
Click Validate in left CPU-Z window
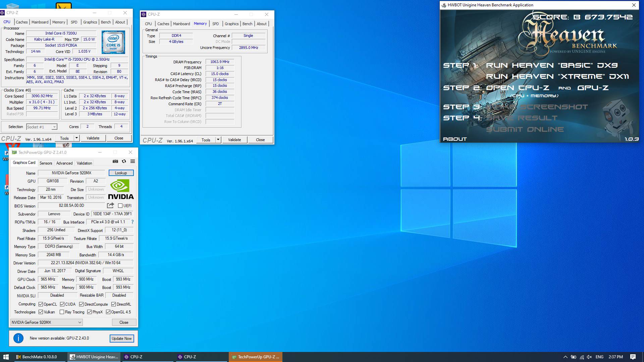coord(93,138)
